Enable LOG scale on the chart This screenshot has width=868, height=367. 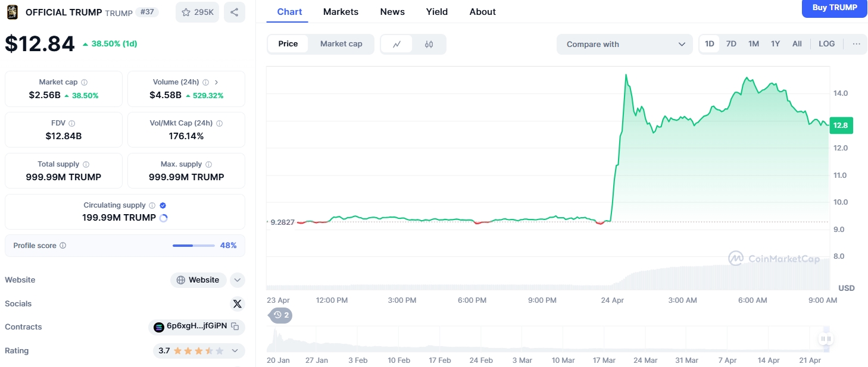tap(826, 44)
